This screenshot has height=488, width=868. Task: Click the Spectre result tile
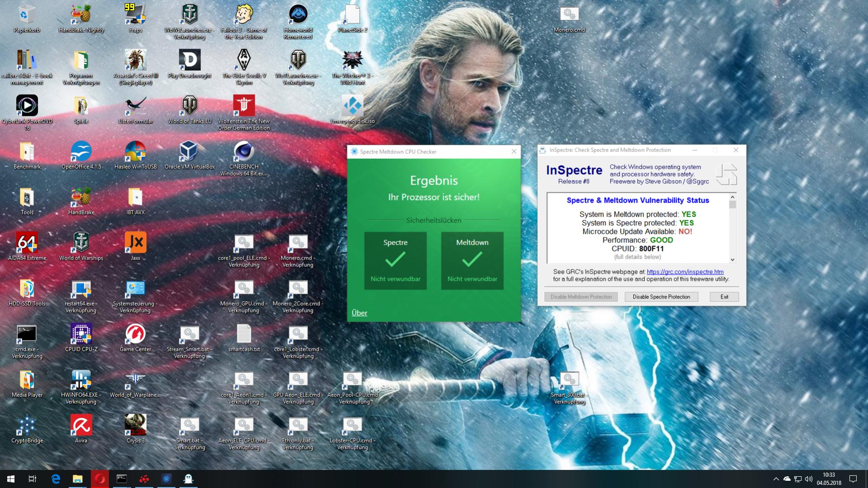395,261
